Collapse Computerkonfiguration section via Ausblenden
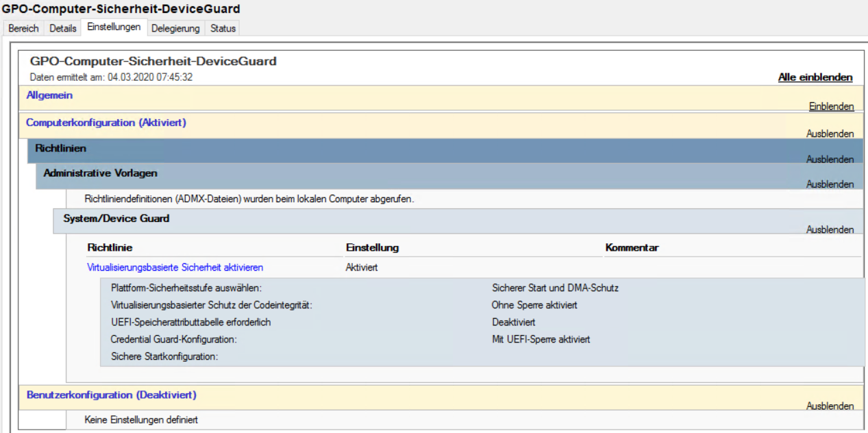This screenshot has width=868, height=433. (830, 134)
